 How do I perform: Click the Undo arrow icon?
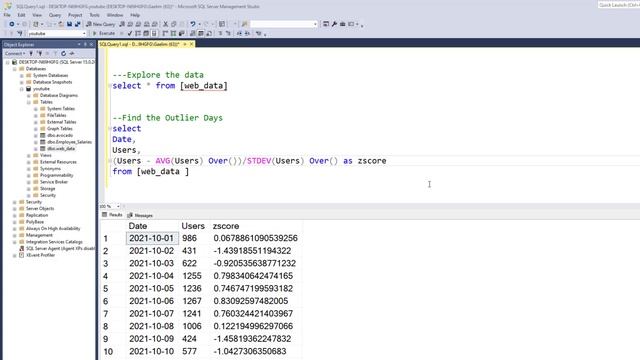coord(193,24)
